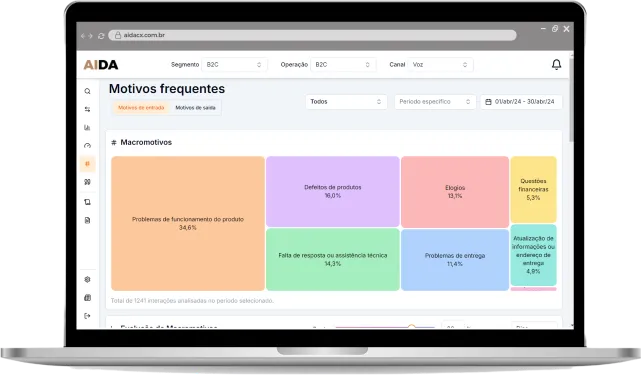The height and width of the screenshot is (375, 641).
Task: Switch to Motivos de saída tab
Action: coord(195,108)
